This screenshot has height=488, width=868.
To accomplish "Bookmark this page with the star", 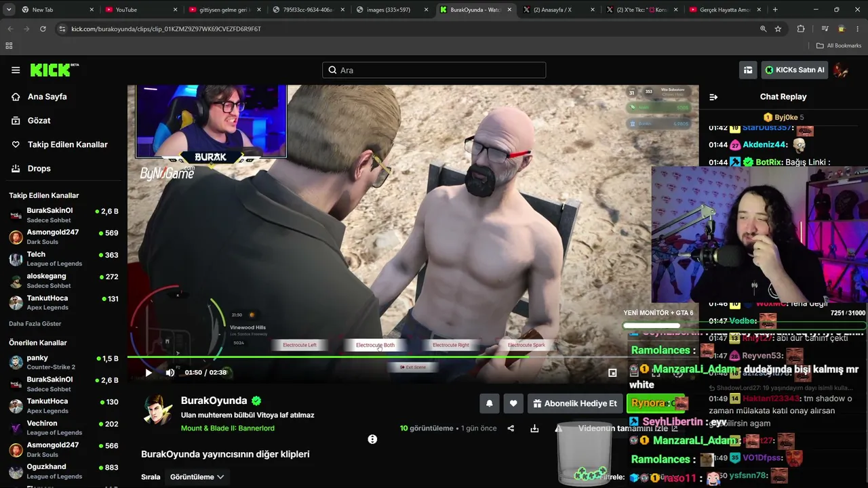I will click(x=778, y=29).
